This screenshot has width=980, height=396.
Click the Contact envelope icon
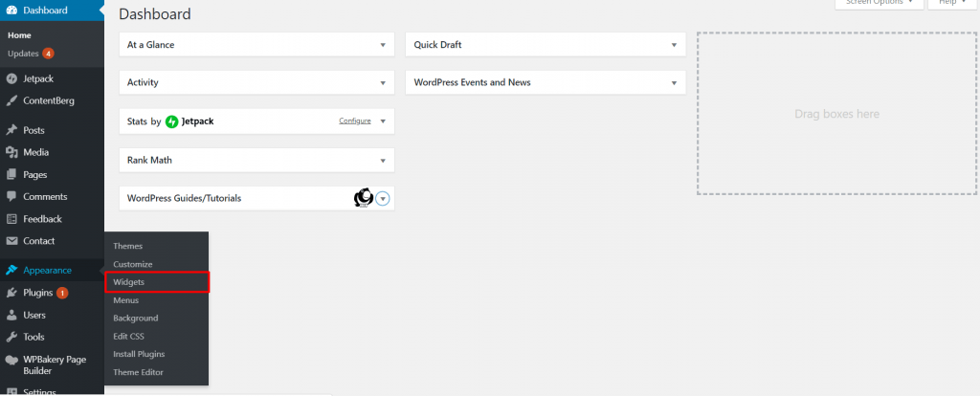[11, 241]
